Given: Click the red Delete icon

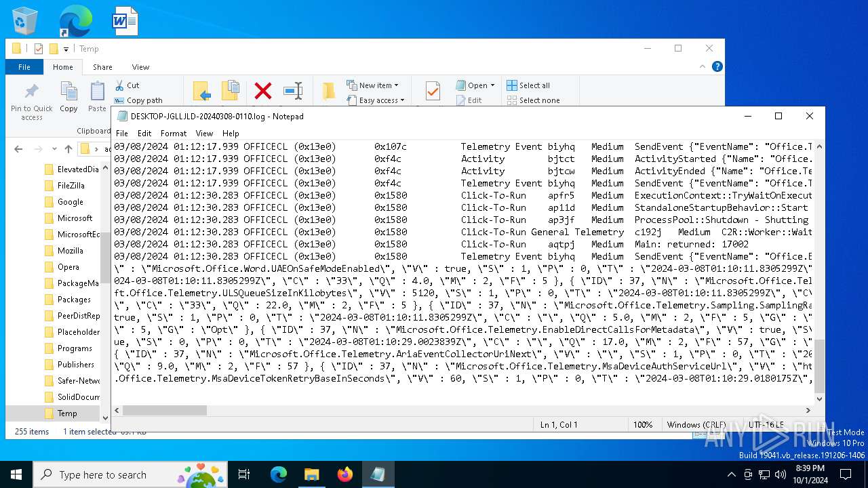Looking at the screenshot, I should pyautogui.click(x=263, y=91).
